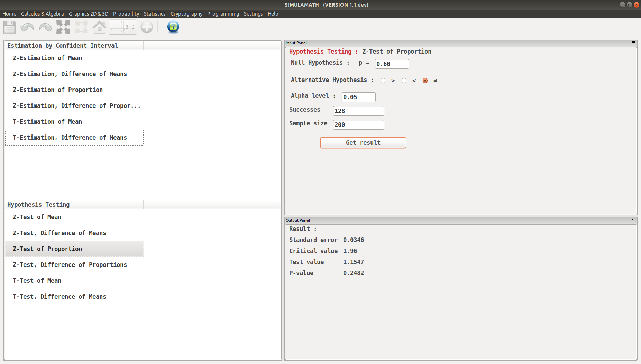Viewport: 641px width, 364px height.
Task: Click the axes spinbox showing 3
Action: 123,27
